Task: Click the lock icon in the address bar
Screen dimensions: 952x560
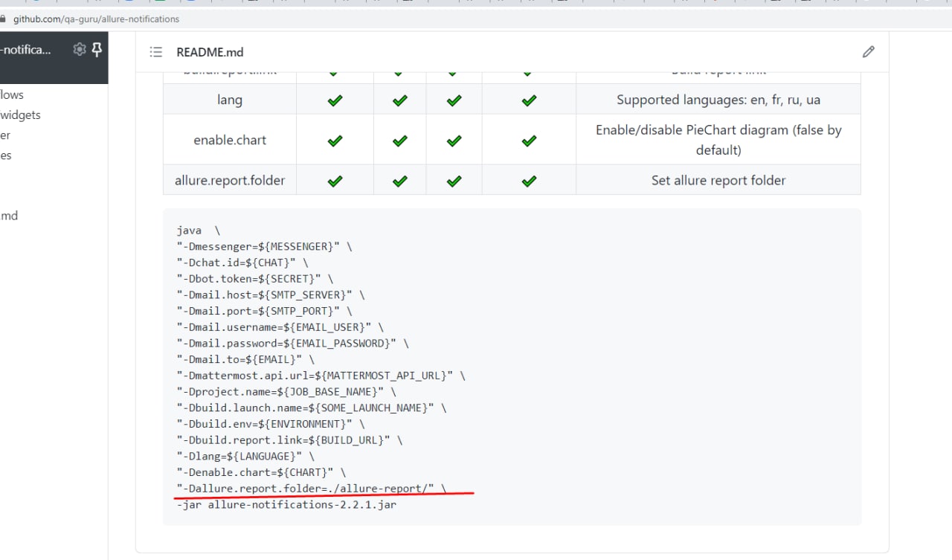Action: pyautogui.click(x=2, y=19)
